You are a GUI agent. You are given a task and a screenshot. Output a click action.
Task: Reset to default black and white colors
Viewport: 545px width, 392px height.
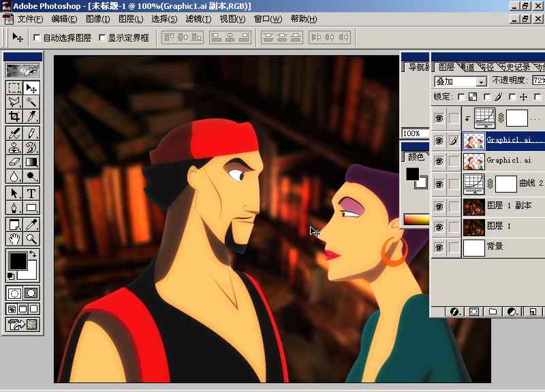tap(11, 276)
